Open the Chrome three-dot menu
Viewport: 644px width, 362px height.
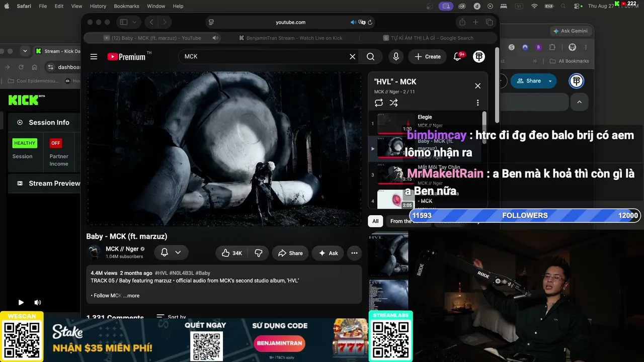586,47
